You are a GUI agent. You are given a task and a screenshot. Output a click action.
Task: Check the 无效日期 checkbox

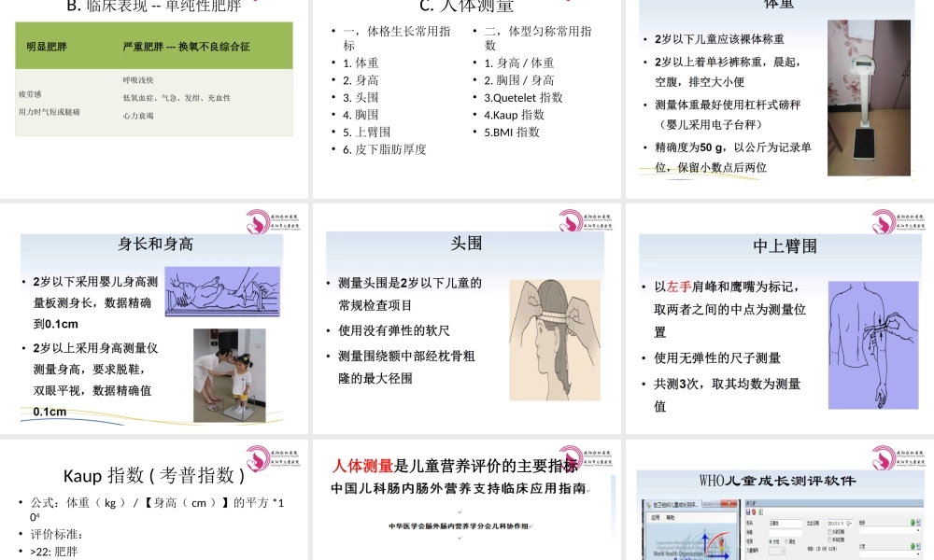tap(828, 531)
